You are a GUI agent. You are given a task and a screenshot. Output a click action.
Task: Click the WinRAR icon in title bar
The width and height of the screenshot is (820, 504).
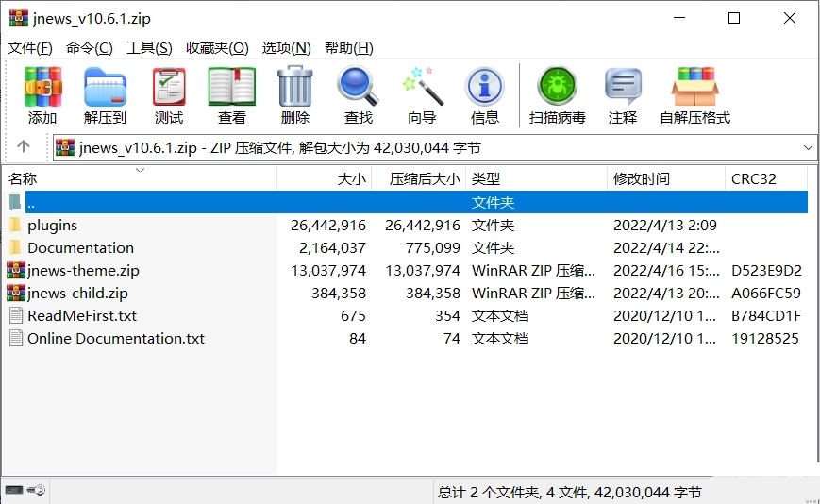tap(19, 18)
